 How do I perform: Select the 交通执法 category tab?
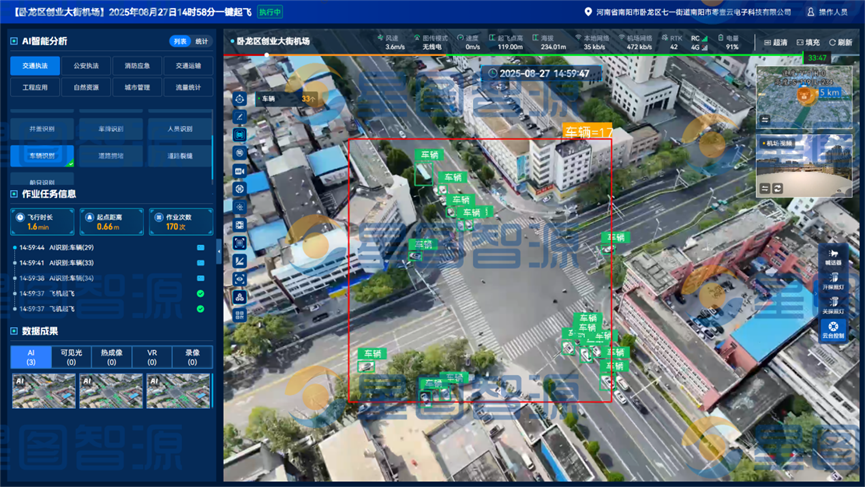coord(35,66)
